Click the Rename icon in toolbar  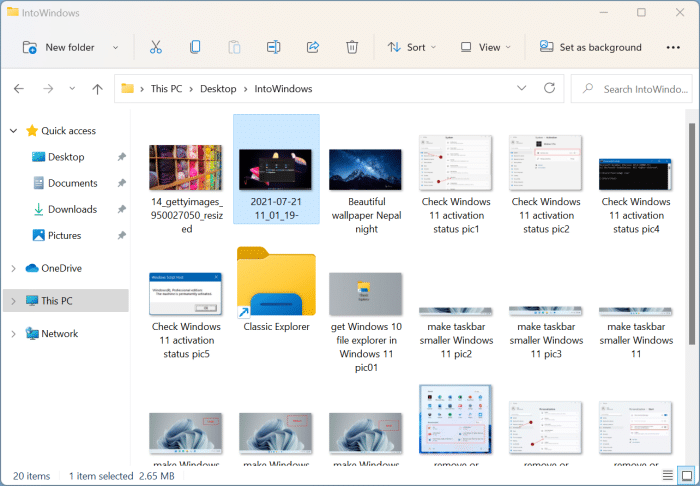pyautogui.click(x=273, y=47)
